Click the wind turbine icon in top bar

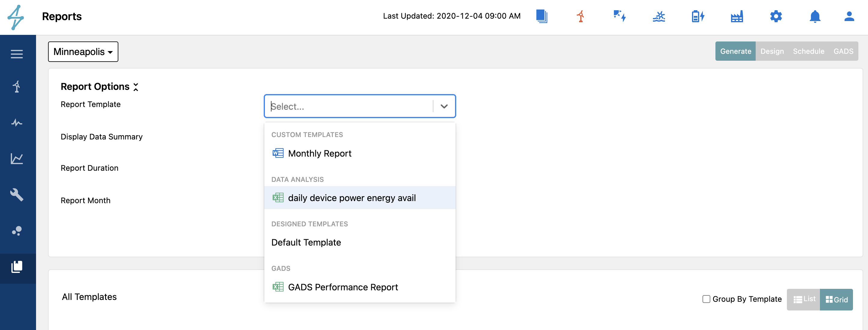(x=580, y=16)
